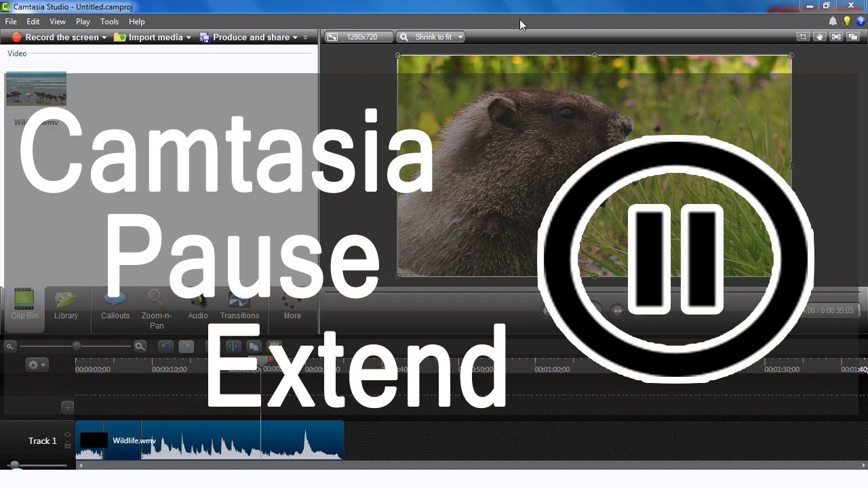The height and width of the screenshot is (488, 868).
Task: Click the Undo icon on timeline toolbar
Action: coord(166,346)
